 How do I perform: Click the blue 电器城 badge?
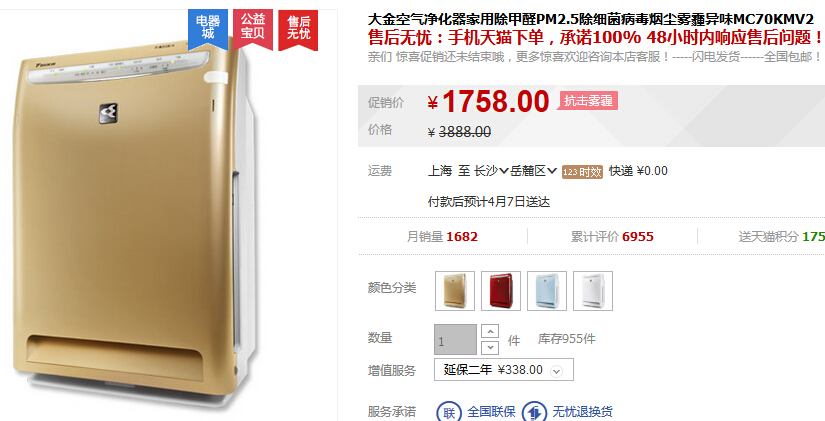[x=208, y=29]
